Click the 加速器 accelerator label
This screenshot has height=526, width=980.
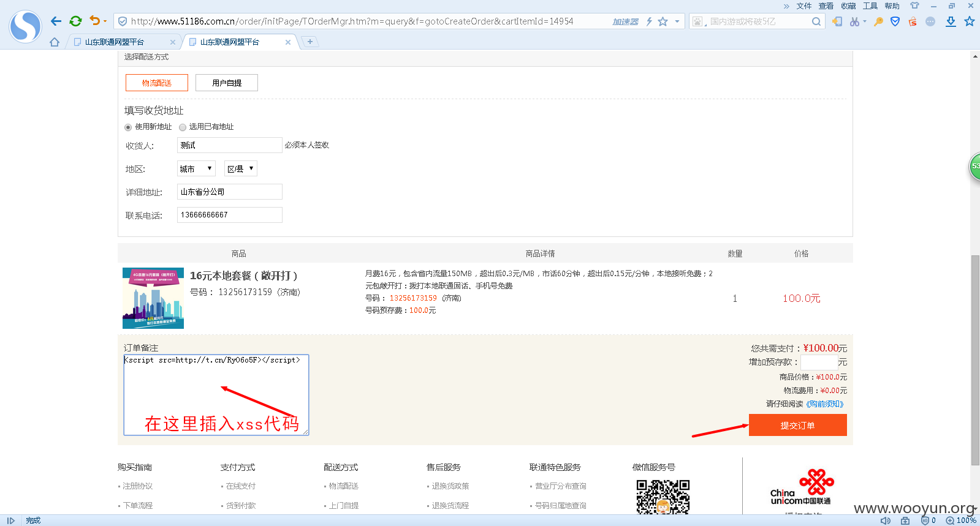click(625, 21)
